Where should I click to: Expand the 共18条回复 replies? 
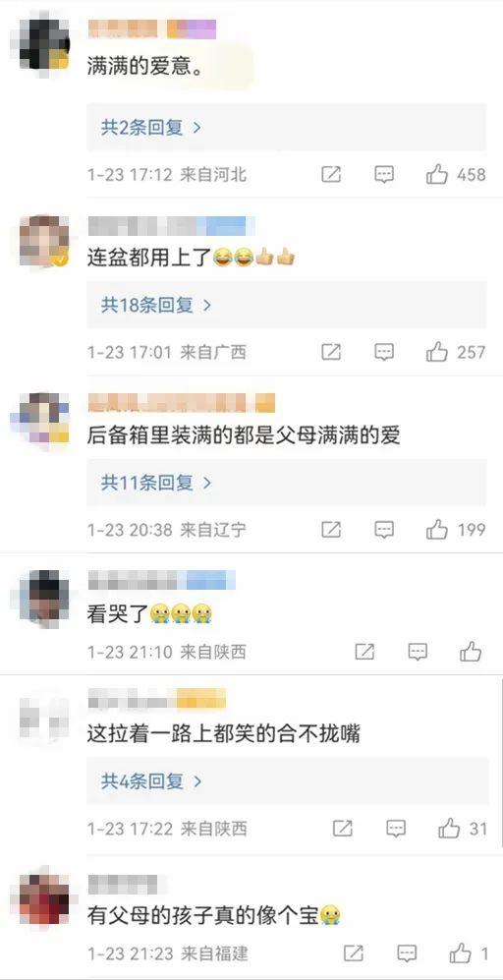[x=156, y=305]
